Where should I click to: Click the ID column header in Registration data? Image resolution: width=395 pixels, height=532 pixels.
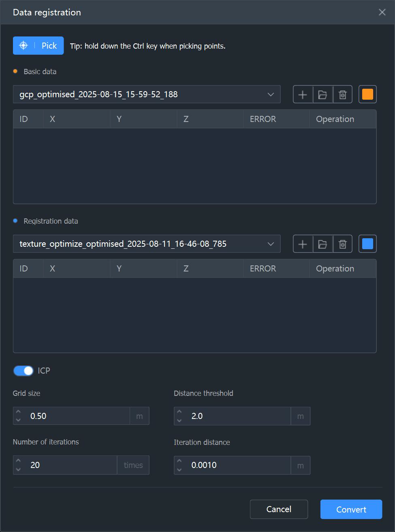click(28, 269)
